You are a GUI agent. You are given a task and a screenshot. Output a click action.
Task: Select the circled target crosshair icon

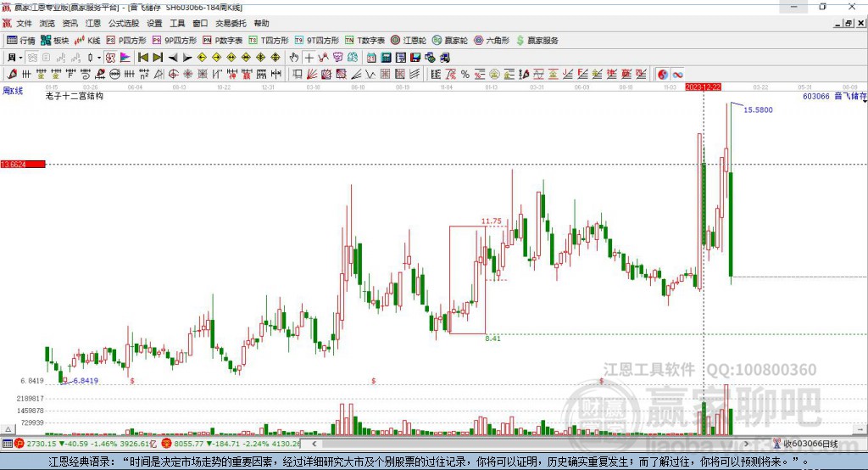(173, 75)
